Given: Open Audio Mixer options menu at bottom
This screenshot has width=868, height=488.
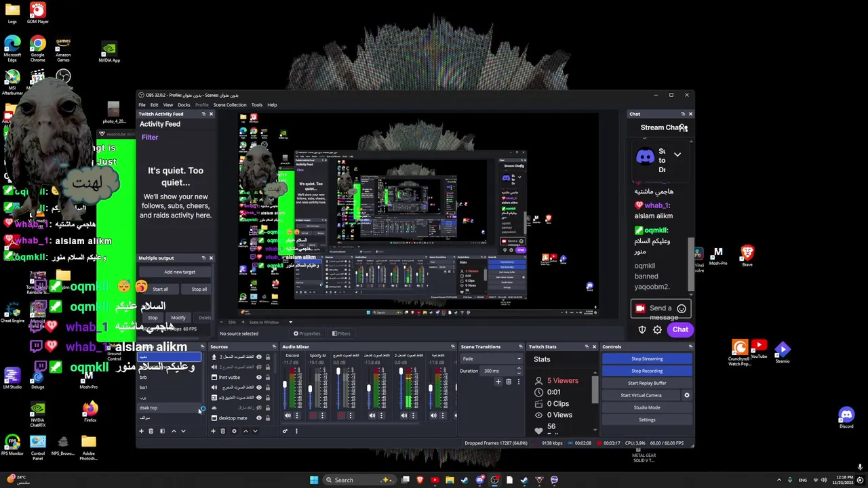Looking at the screenshot, I should 296,431.
